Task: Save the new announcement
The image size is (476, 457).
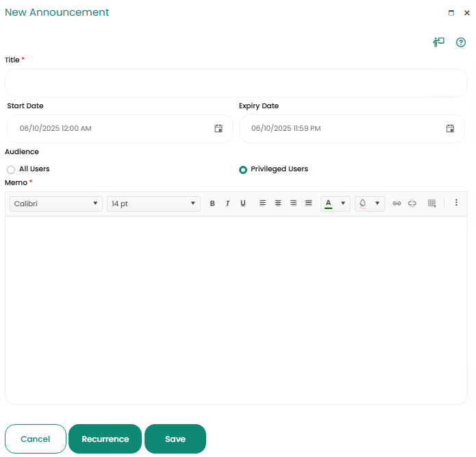Action: pyautogui.click(x=175, y=439)
